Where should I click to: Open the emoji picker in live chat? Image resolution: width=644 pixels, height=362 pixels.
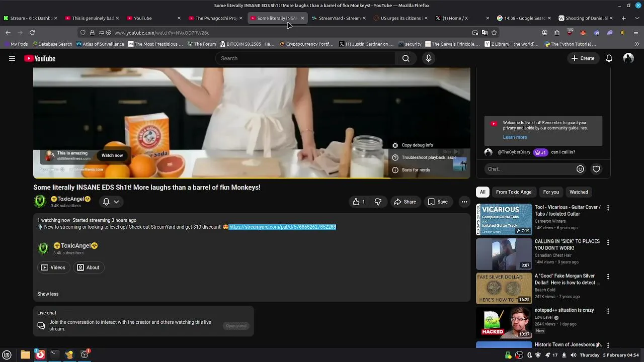[x=580, y=169]
